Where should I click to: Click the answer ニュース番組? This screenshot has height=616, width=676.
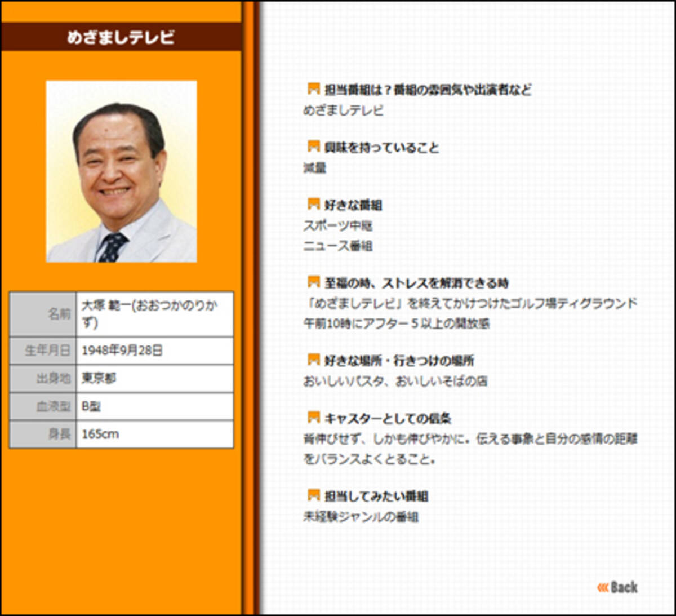(338, 246)
